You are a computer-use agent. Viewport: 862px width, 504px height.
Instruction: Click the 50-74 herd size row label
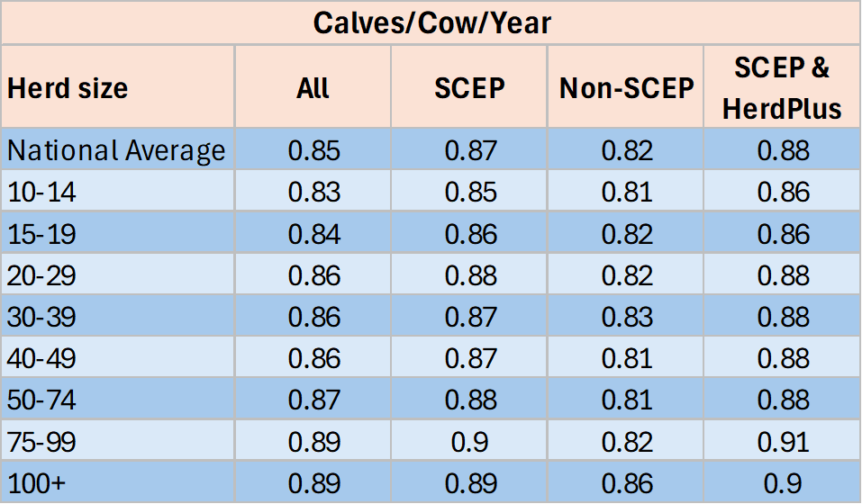(x=43, y=400)
